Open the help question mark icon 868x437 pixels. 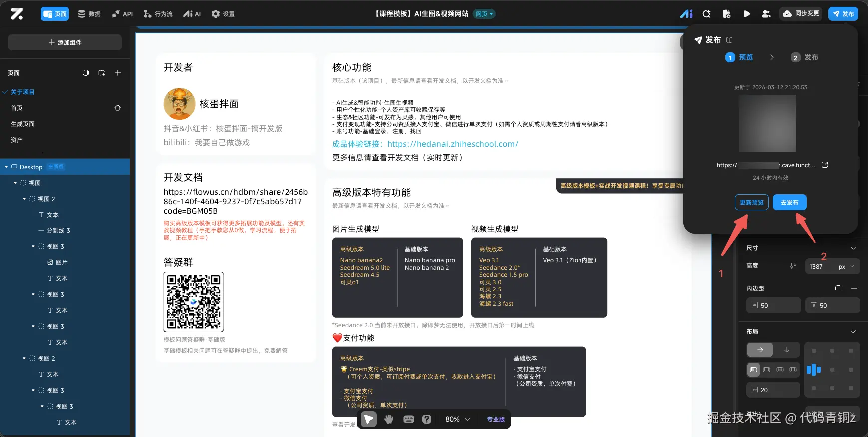pyautogui.click(x=427, y=419)
